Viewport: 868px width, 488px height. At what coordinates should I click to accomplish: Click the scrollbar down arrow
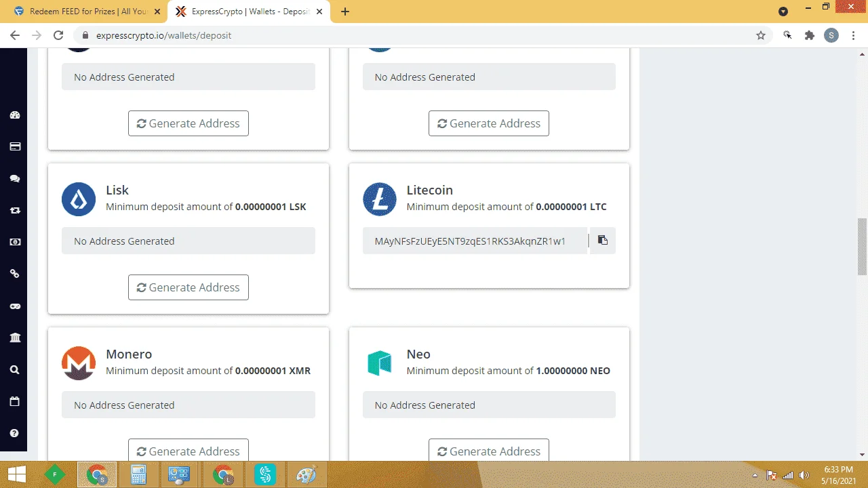pyautogui.click(x=862, y=455)
